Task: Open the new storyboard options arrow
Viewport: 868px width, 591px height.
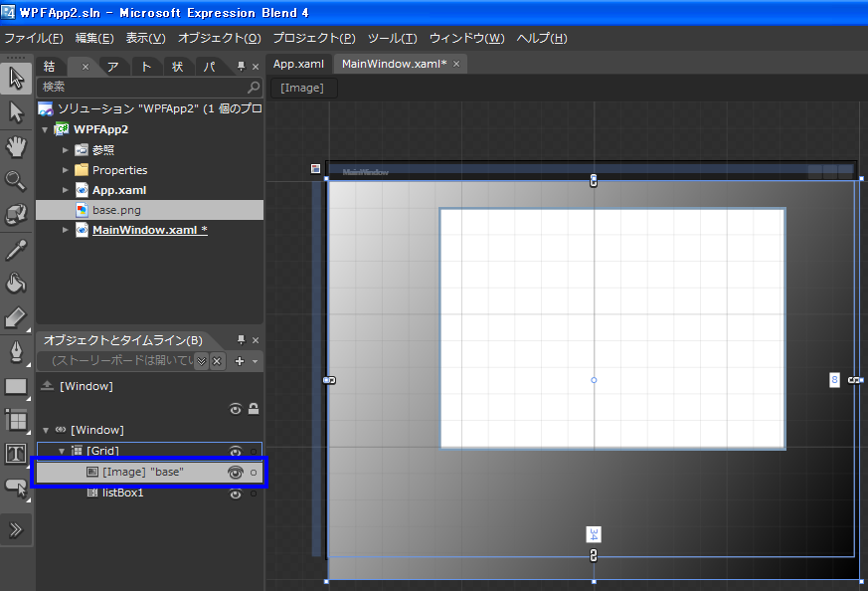Action: [x=256, y=361]
